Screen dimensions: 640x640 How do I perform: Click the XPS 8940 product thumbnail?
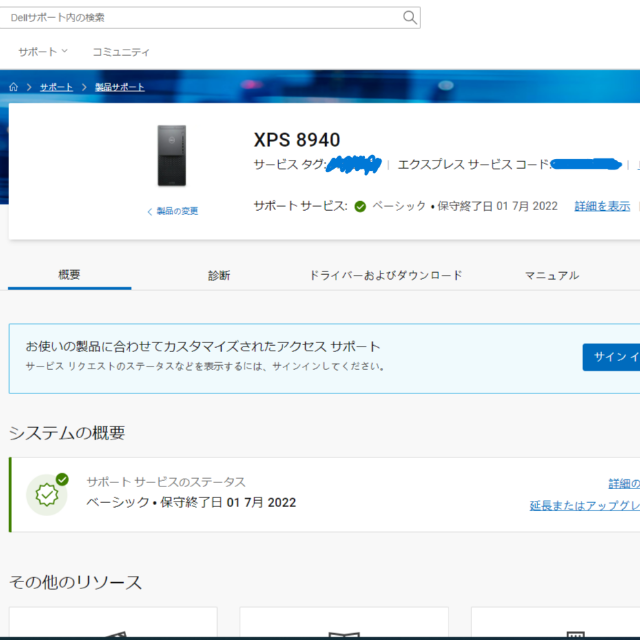coord(172,156)
